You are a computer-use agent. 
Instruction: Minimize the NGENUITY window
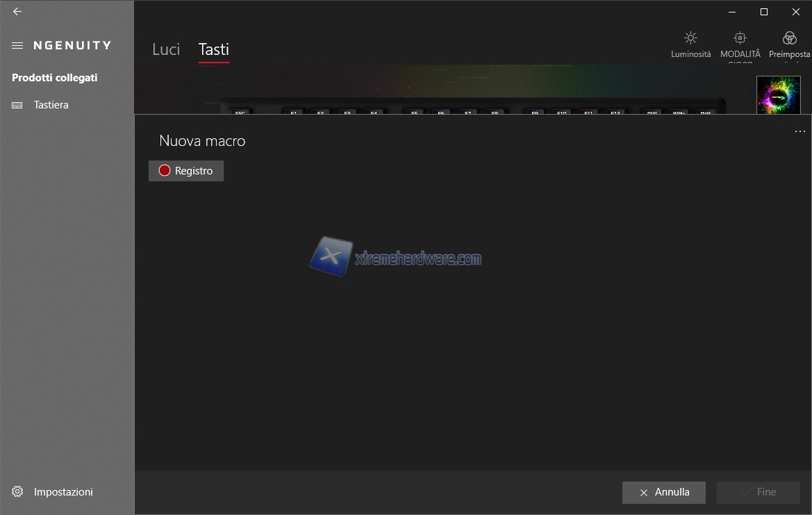pos(732,12)
